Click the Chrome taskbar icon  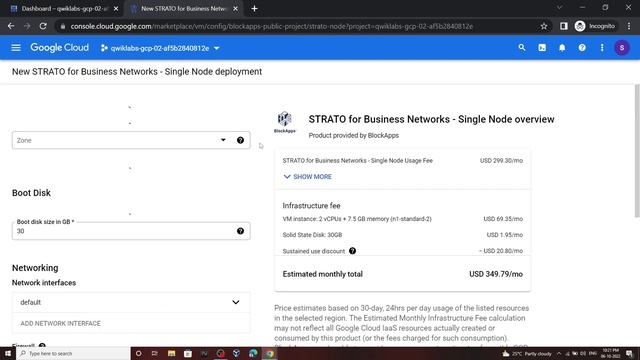coord(269,353)
